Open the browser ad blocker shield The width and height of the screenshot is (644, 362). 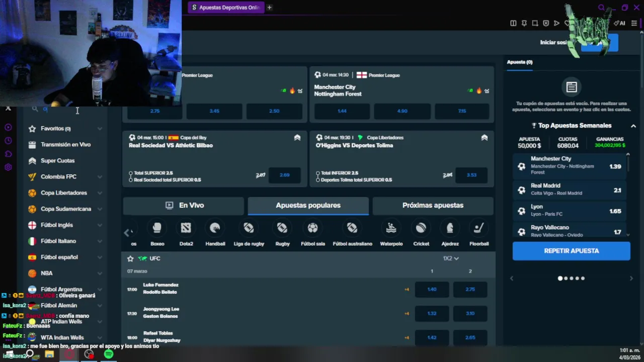[546, 23]
